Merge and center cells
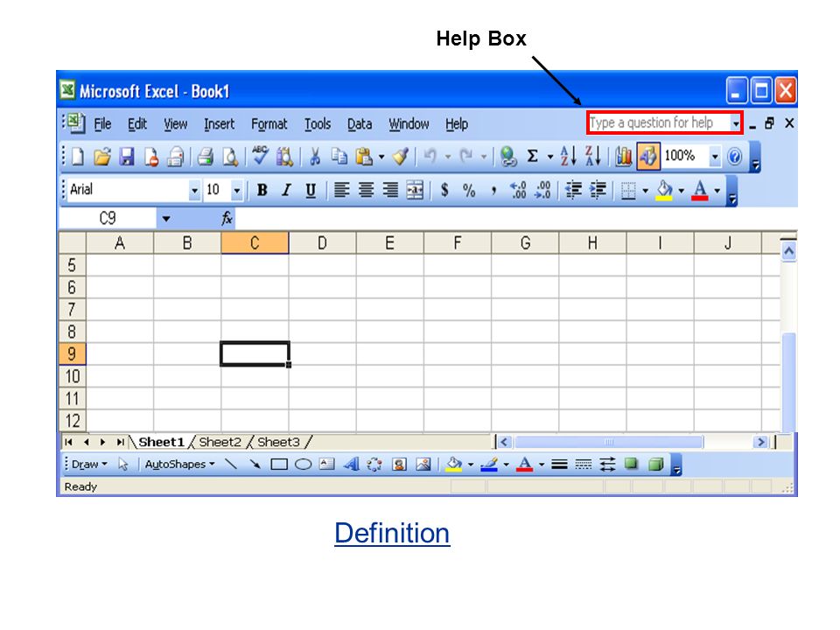 click(415, 190)
